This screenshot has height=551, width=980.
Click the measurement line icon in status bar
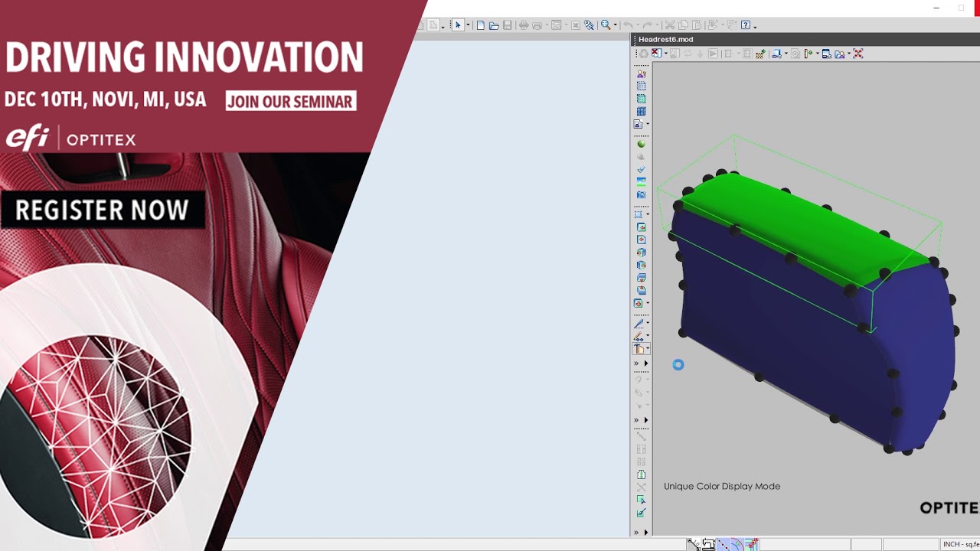tap(694, 544)
